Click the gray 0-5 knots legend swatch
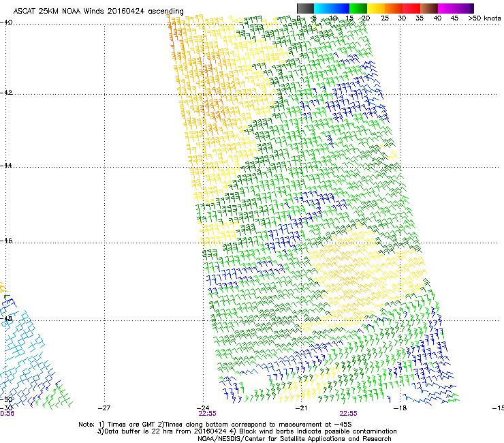Screen dimensions: 504x443 coord(305,8)
